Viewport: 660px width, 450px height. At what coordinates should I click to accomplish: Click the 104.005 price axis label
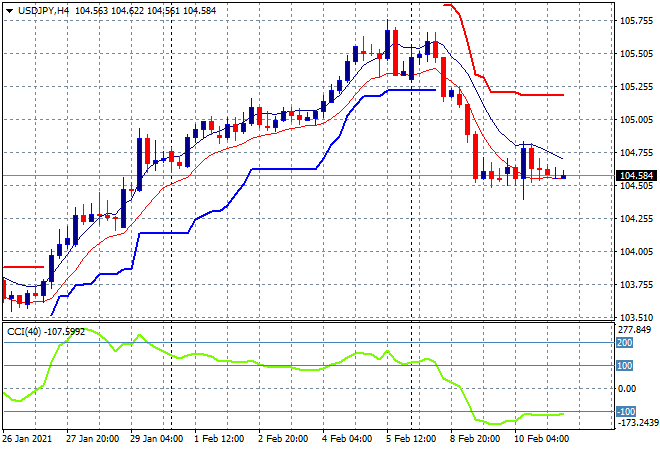point(636,252)
